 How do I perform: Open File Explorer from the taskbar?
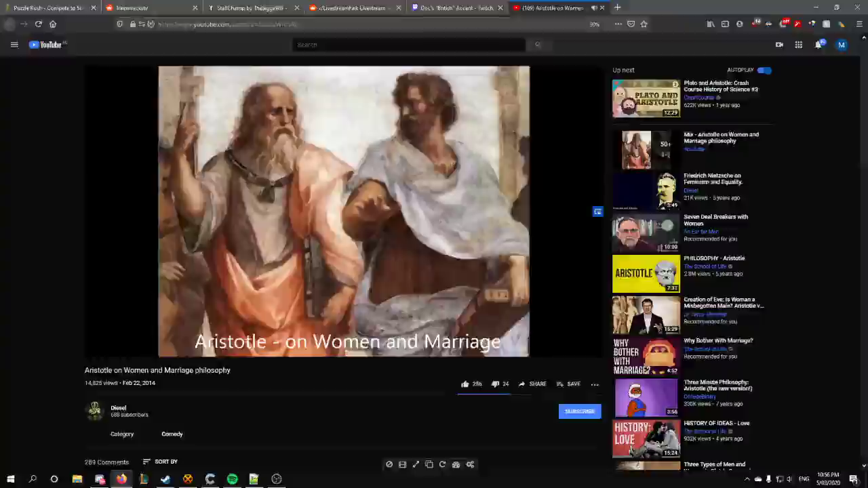(77, 479)
